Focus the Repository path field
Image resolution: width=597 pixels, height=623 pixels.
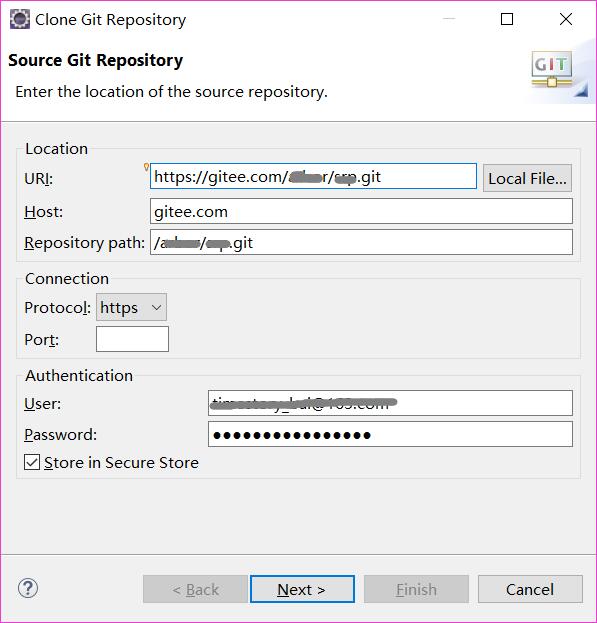pos(361,242)
